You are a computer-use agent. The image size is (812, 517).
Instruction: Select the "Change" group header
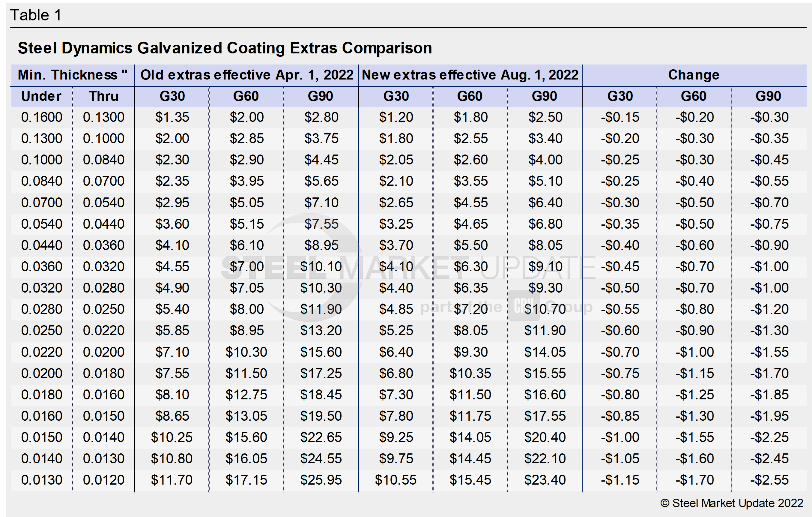click(694, 75)
